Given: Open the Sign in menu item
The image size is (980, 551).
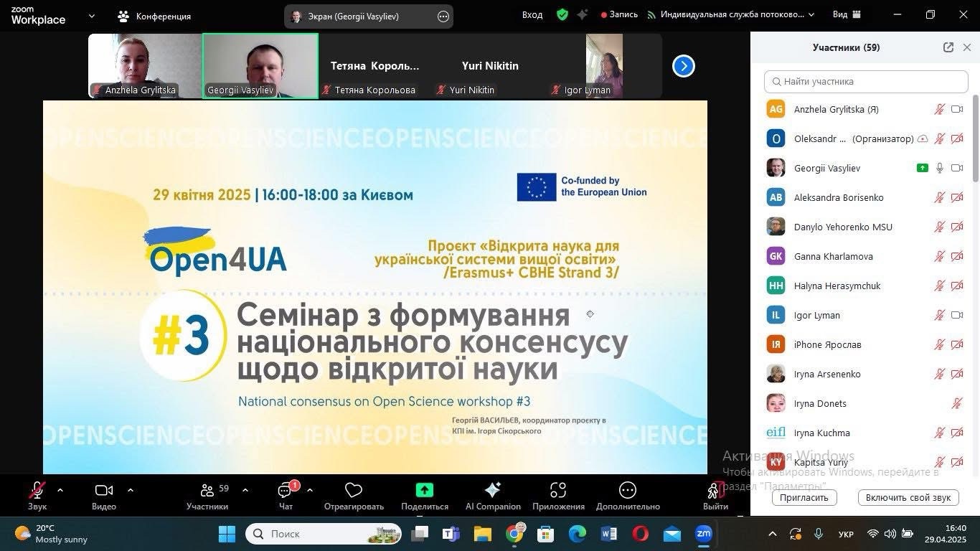Looking at the screenshot, I should coord(532,14).
